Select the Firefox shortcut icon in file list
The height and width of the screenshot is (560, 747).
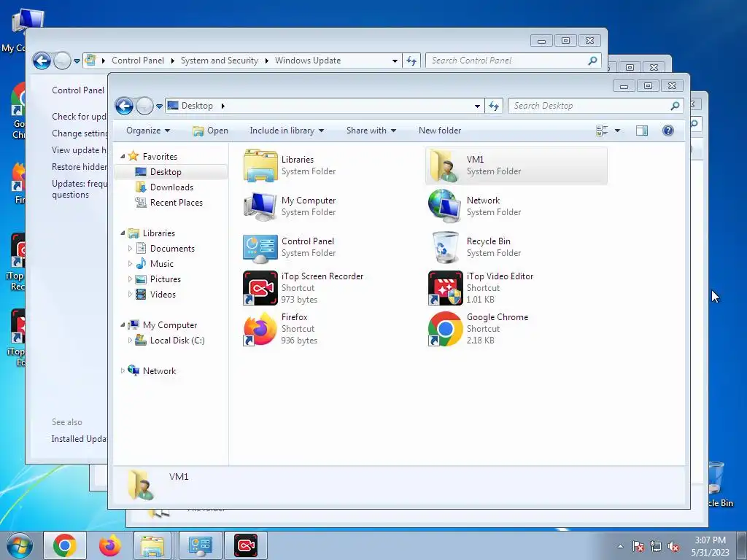pos(260,329)
